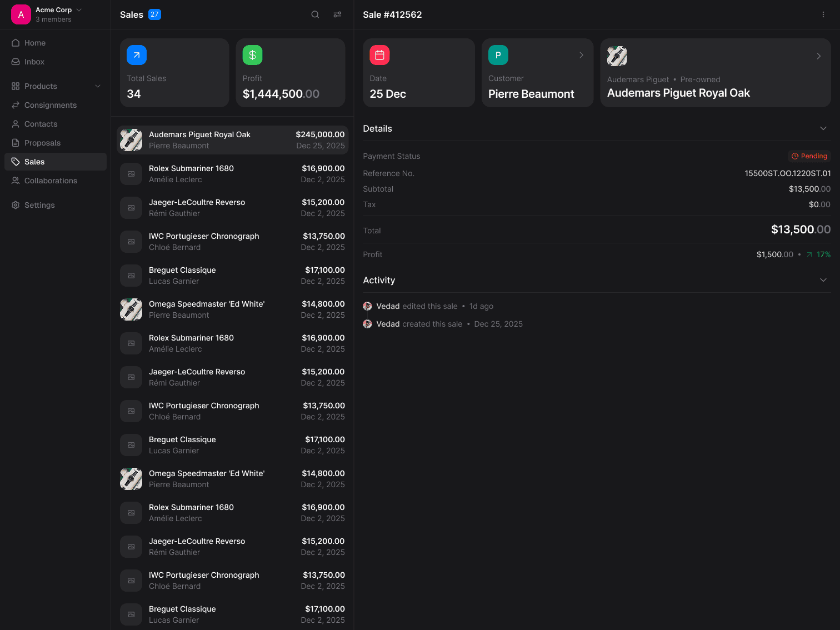This screenshot has width=840, height=630.
Task: Expand the Acme Corp workspace dropdown
Action: (x=79, y=10)
